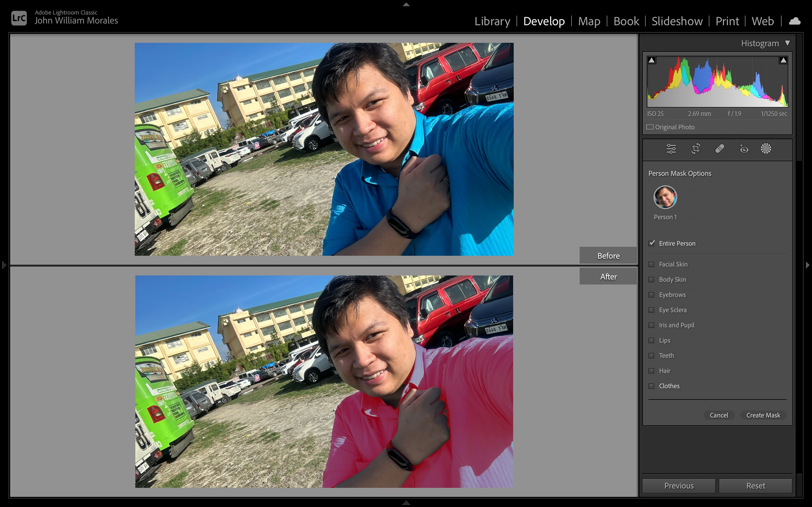Screen dimensions: 812x507
Task: Click the Create Mask button
Action: point(763,415)
